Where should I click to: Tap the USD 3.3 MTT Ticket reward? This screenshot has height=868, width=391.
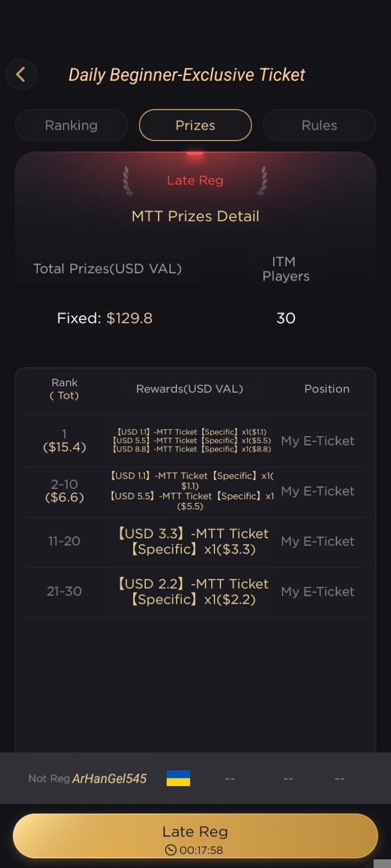click(193, 541)
